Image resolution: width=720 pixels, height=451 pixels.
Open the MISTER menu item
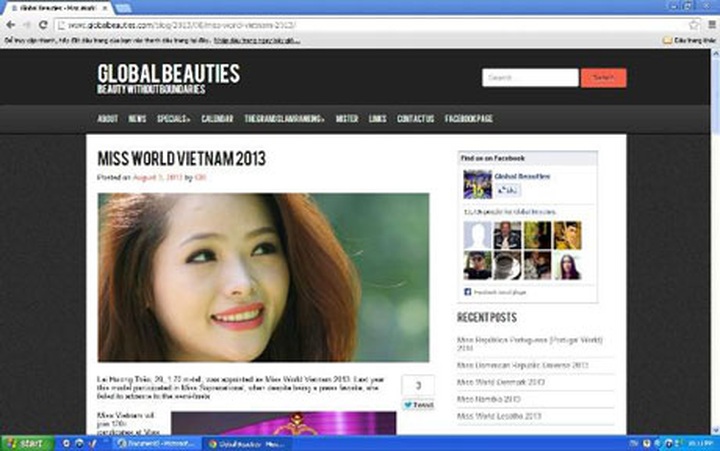point(347,118)
